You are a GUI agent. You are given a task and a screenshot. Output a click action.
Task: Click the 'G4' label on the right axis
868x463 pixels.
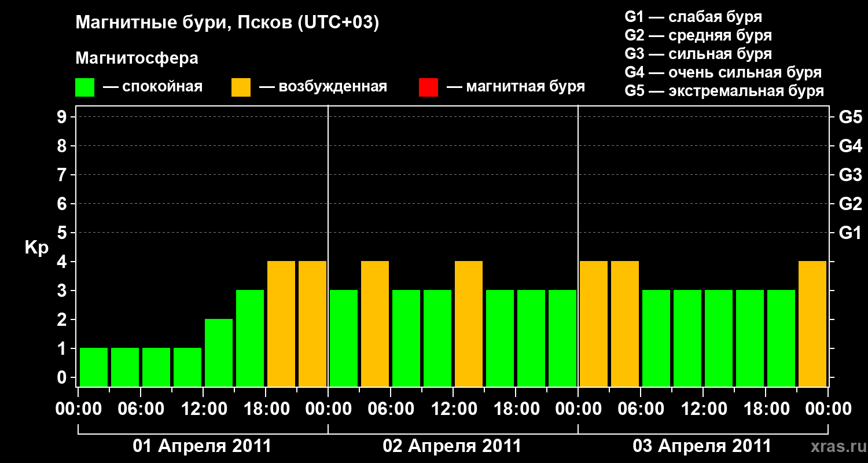coord(850,146)
